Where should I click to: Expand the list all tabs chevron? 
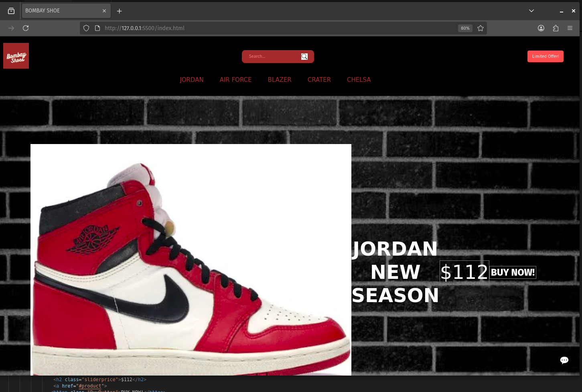(531, 11)
